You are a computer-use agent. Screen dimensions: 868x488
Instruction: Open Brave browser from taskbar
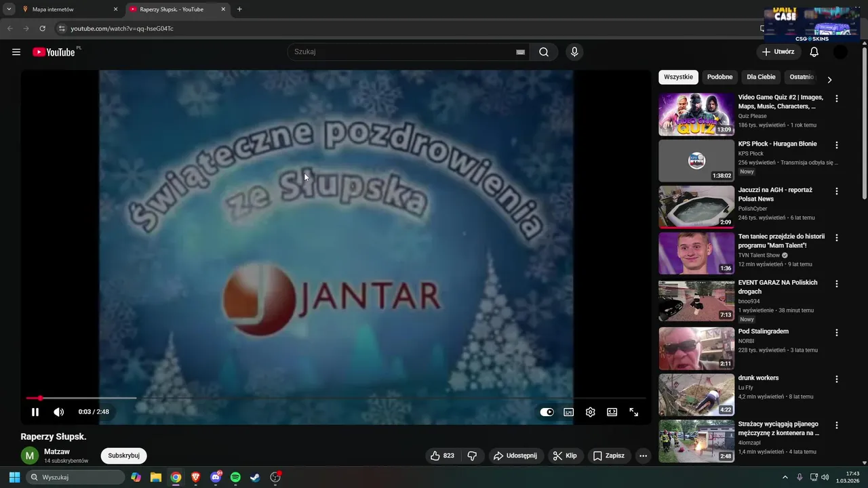click(195, 477)
